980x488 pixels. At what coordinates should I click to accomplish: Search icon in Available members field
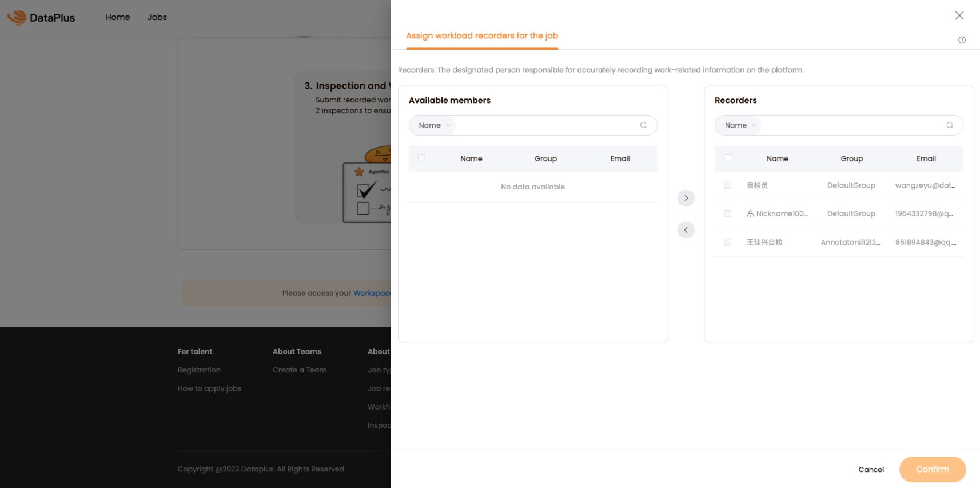click(x=643, y=125)
